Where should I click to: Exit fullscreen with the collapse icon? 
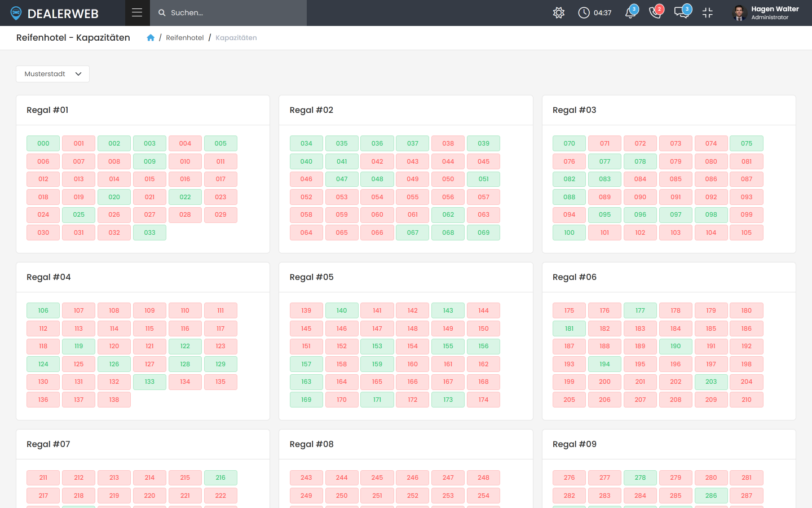click(x=708, y=12)
